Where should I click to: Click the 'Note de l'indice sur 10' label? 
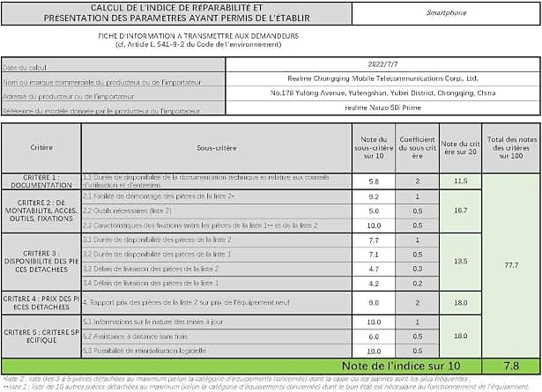click(401, 366)
